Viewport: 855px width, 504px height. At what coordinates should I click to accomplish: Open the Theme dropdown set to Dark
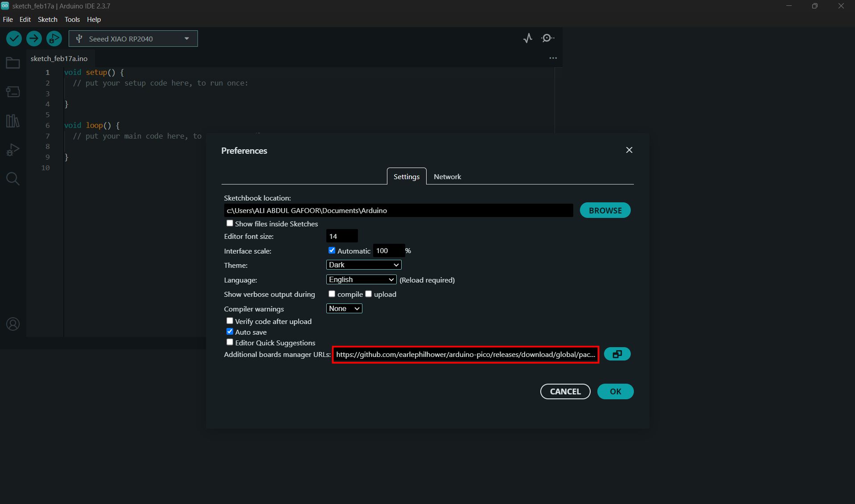coord(364,265)
